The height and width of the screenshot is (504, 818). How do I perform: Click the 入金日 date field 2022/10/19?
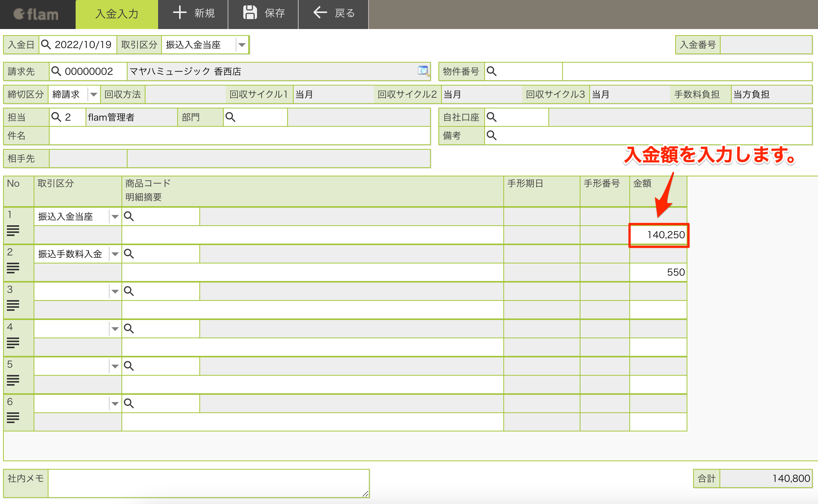[83, 45]
